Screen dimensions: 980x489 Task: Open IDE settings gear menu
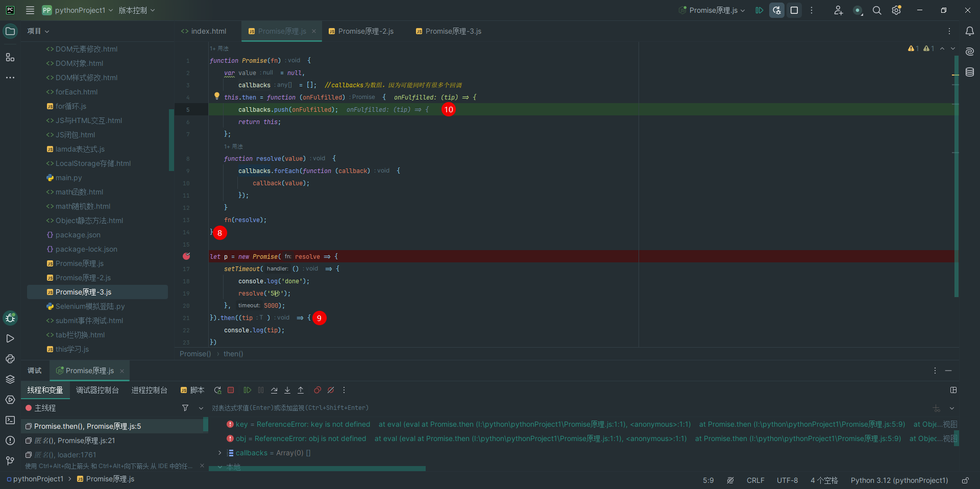click(x=896, y=10)
